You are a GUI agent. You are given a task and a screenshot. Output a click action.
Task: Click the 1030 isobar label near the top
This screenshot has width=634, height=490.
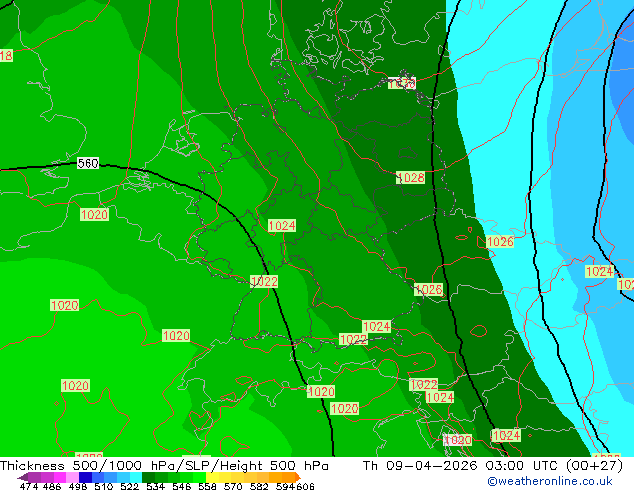click(402, 83)
